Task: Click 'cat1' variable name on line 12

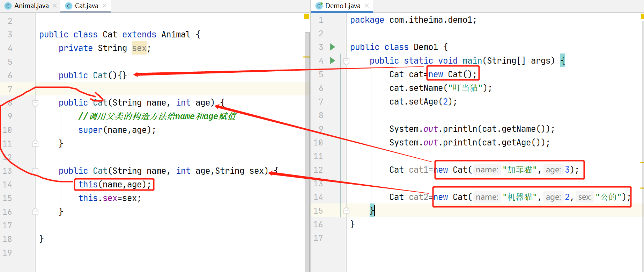Action: point(419,170)
